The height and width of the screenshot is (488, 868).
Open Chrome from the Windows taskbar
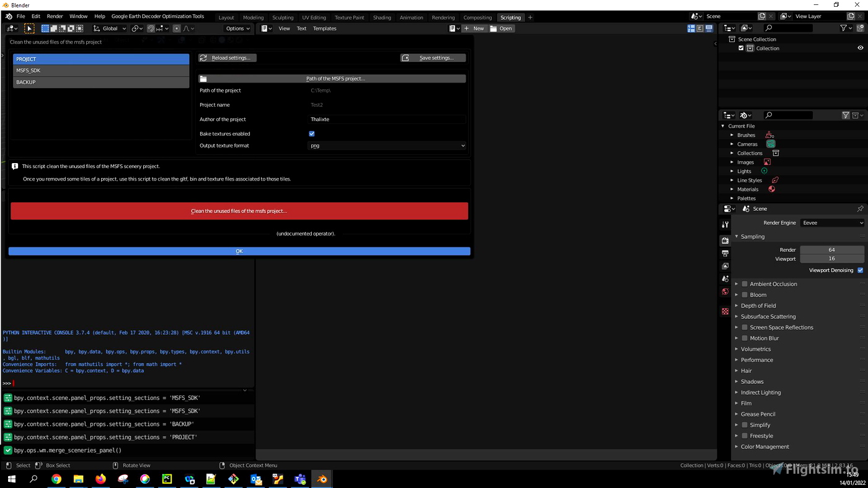pyautogui.click(x=56, y=479)
